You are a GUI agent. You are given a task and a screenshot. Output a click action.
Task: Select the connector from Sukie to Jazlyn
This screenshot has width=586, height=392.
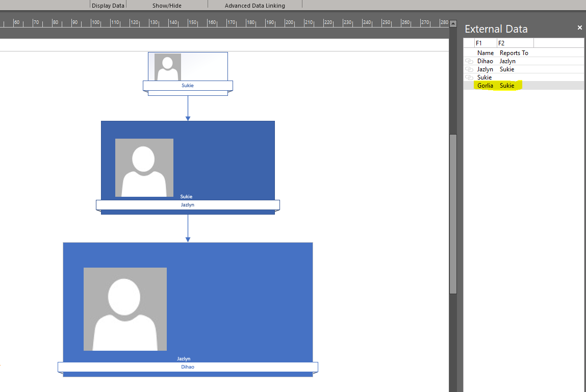point(188,108)
